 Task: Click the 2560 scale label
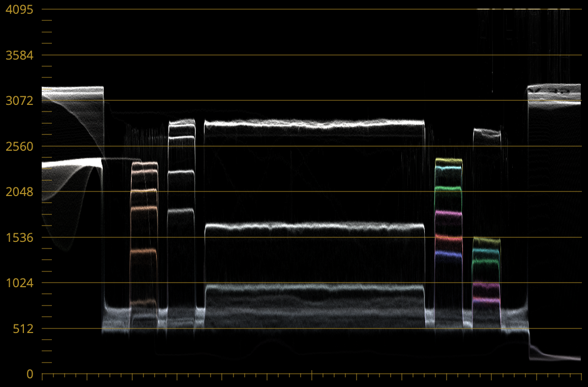point(19,146)
